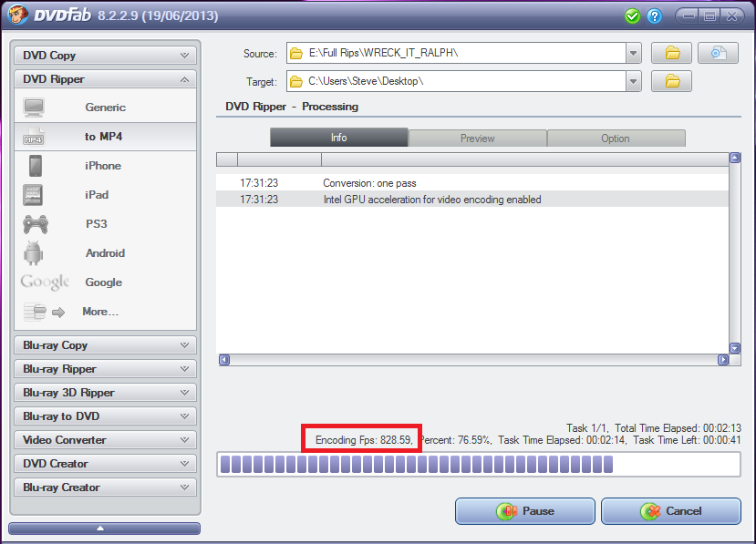
Task: Expand the DVD Copy section
Action: pos(105,56)
